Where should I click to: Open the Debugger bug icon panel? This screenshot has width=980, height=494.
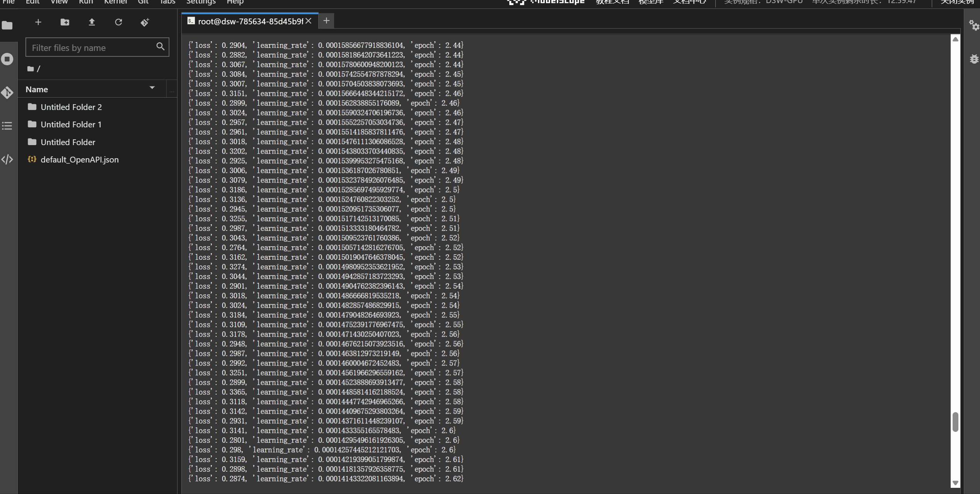973,59
